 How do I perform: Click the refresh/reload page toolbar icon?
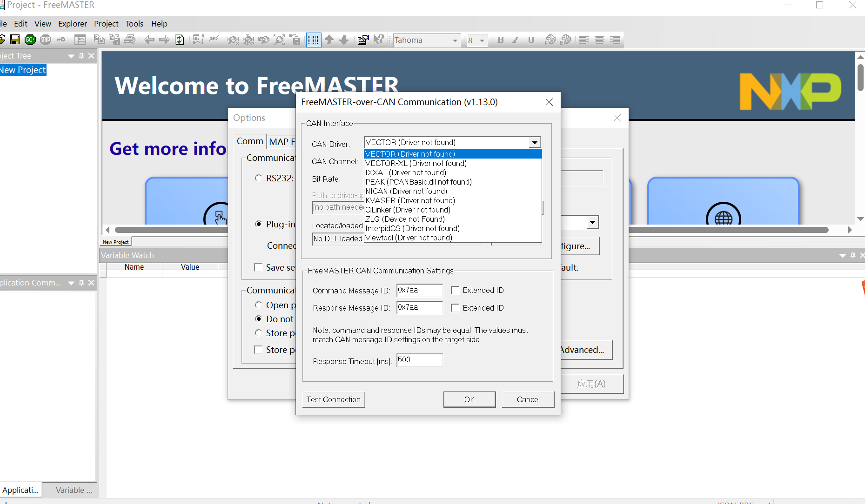pyautogui.click(x=180, y=40)
